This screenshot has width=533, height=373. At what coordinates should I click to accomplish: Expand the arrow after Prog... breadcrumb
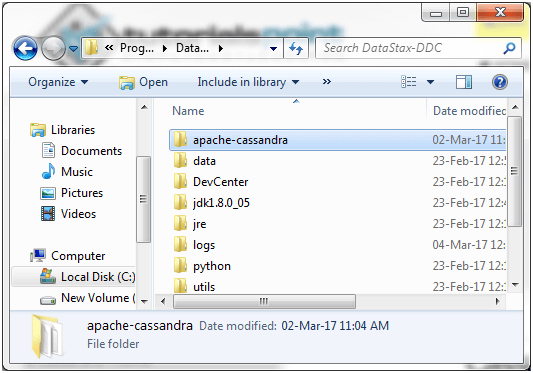click(165, 49)
